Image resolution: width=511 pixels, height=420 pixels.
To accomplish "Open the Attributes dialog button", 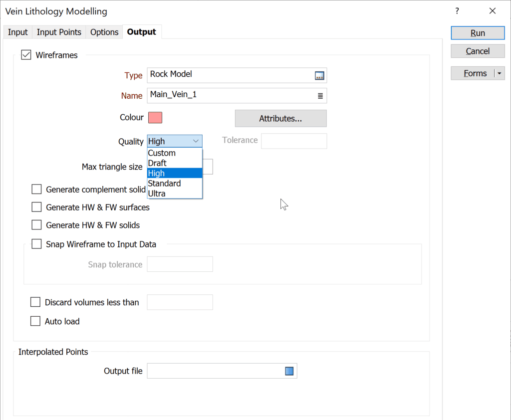I will [280, 119].
